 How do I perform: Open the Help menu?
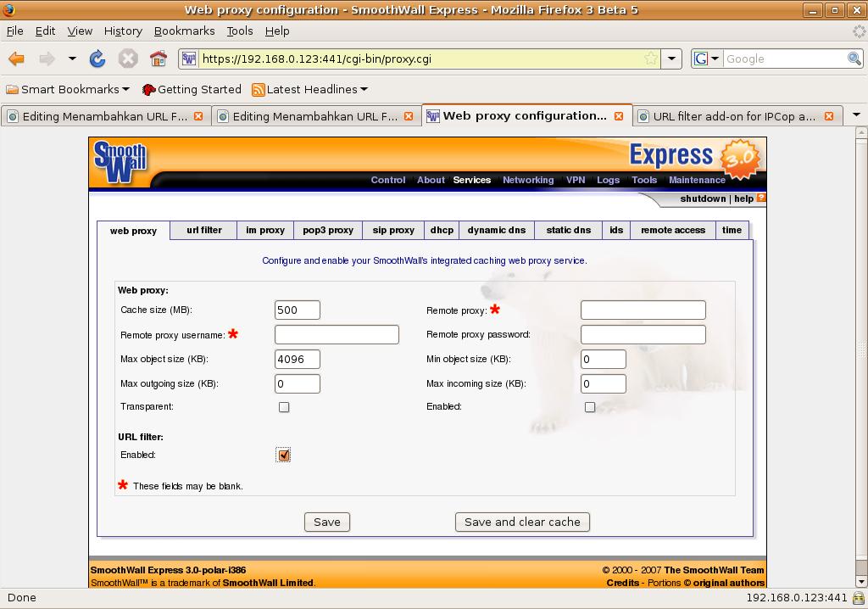(x=277, y=31)
